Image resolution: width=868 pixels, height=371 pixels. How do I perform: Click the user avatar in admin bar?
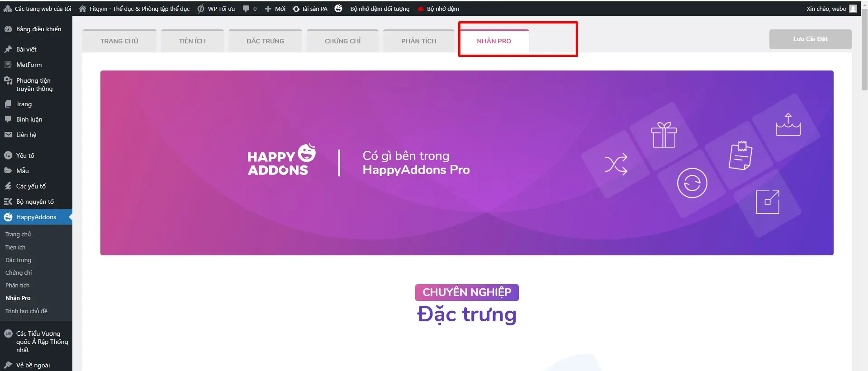pyautogui.click(x=853, y=9)
